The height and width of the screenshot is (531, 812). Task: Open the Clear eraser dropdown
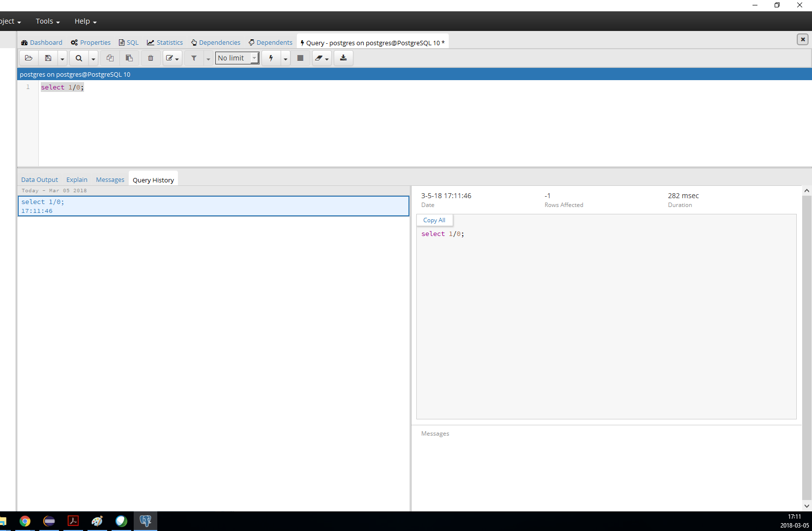(x=321, y=58)
